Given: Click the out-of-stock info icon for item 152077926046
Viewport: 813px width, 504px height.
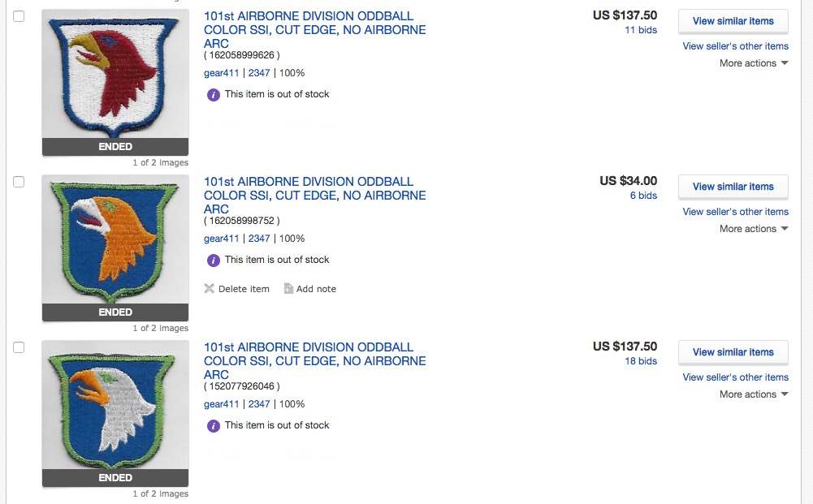Looking at the screenshot, I should [x=214, y=425].
